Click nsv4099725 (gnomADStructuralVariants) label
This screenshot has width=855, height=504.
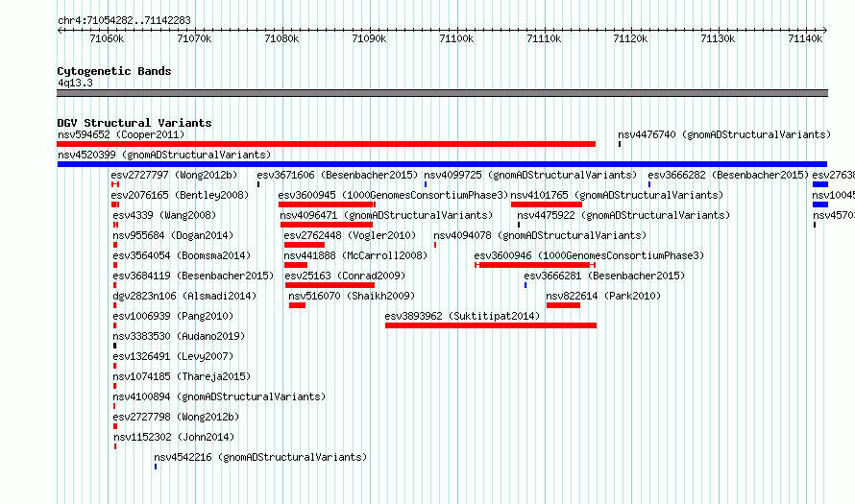(x=530, y=175)
